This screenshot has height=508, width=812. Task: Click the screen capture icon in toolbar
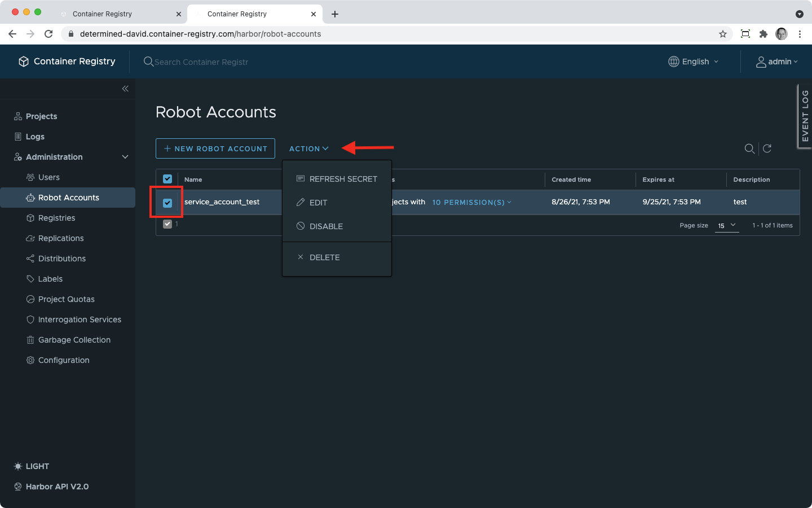pos(745,34)
